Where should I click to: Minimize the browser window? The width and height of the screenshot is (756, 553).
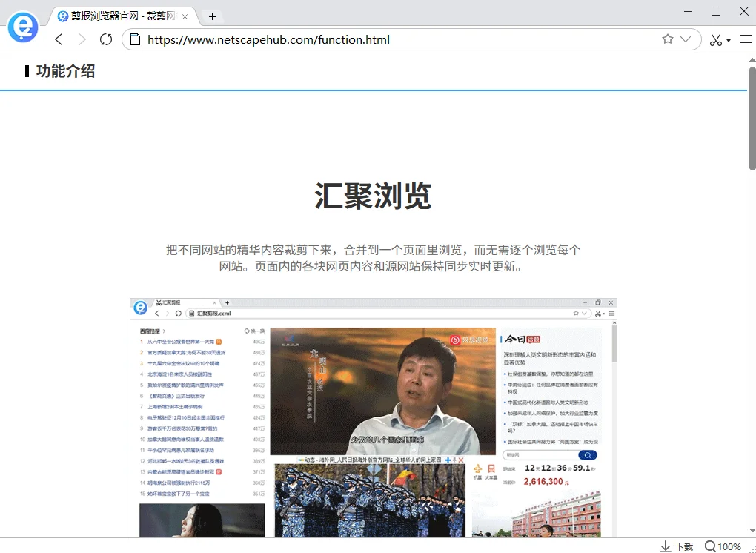pos(688,11)
